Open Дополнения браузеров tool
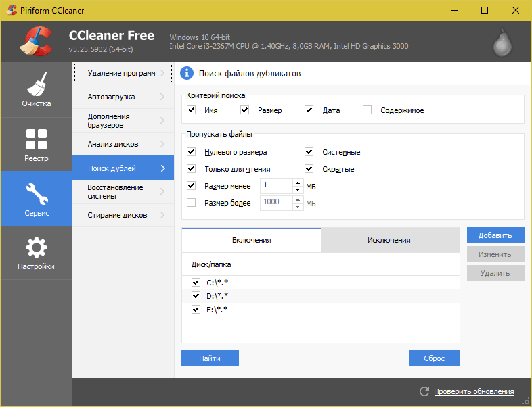 point(123,120)
